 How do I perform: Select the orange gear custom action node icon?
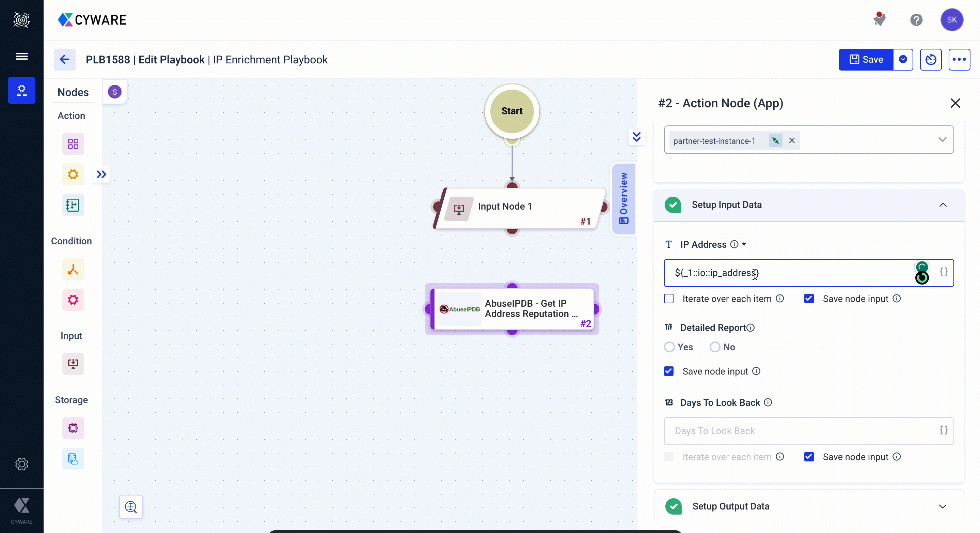click(x=73, y=174)
